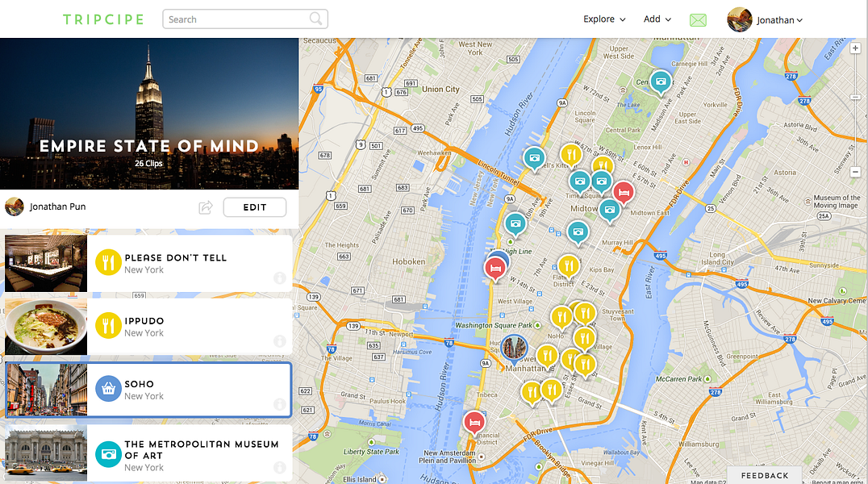
Task: Click the restaurant pin in Flatiron District
Action: tap(569, 266)
